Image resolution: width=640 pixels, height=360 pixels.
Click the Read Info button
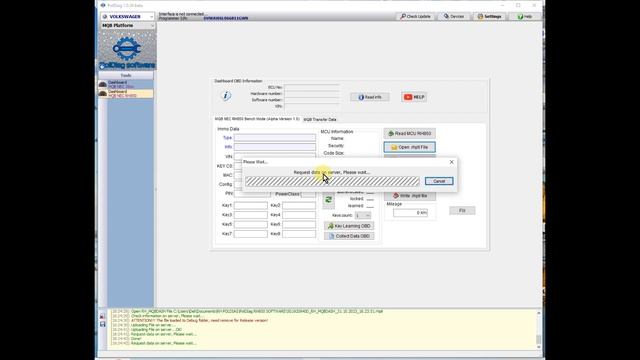pyautogui.click(x=369, y=97)
